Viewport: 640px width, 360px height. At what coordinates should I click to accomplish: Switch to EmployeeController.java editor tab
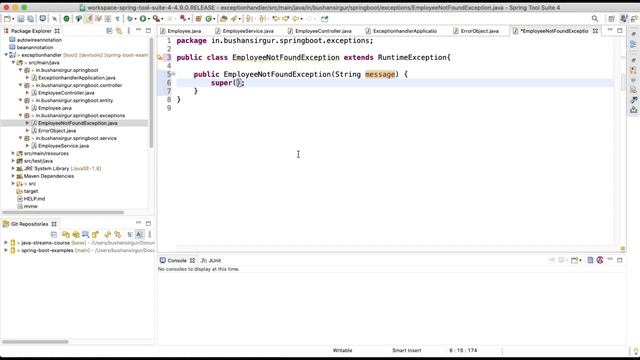coord(320,31)
